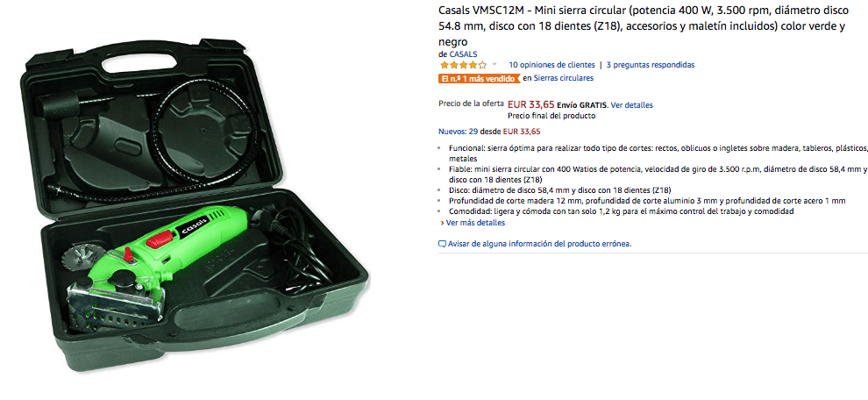Click the orange chevron beside 'Ver más detalles'

tap(442, 224)
